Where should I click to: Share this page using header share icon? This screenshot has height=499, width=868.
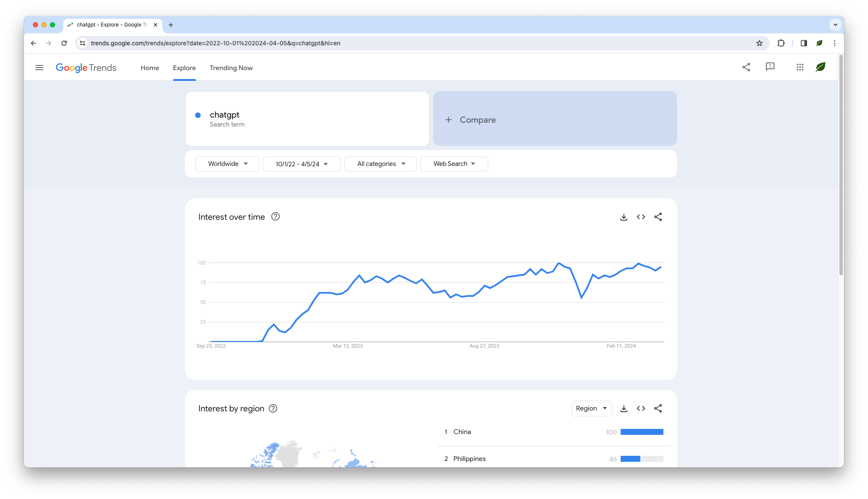pyautogui.click(x=746, y=67)
